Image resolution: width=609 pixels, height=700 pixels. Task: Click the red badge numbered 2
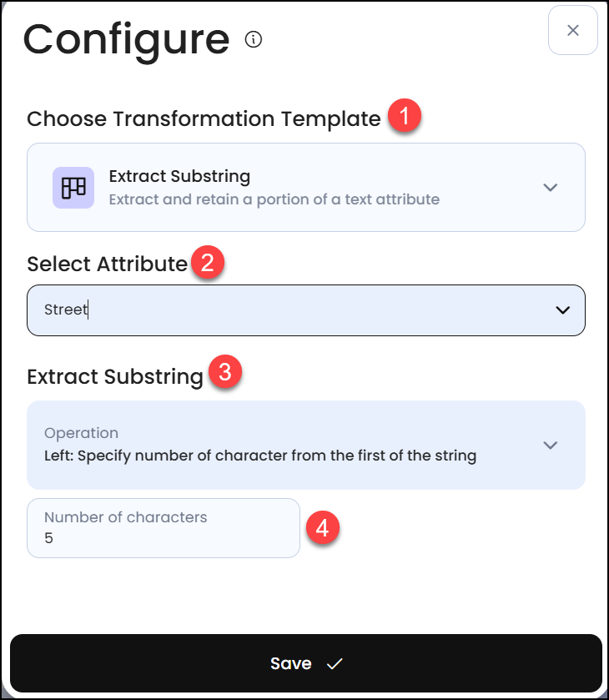[x=206, y=260]
